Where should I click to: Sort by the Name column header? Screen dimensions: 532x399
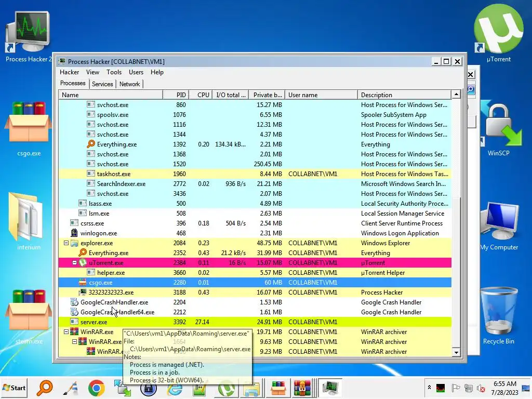coord(111,95)
